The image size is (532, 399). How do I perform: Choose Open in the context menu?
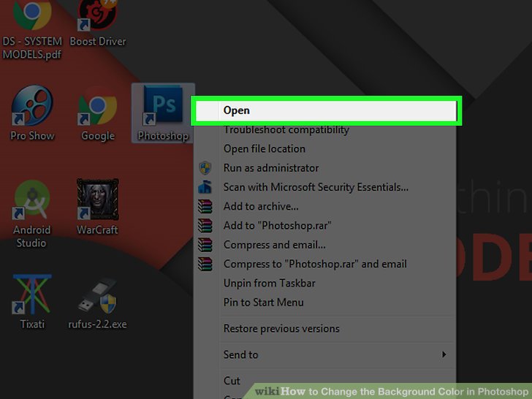pyautogui.click(x=326, y=110)
